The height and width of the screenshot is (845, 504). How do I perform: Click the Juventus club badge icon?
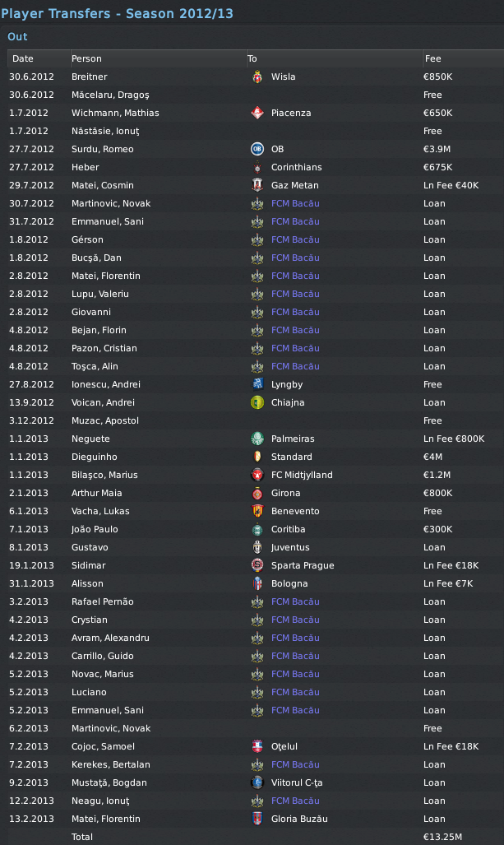point(257,547)
